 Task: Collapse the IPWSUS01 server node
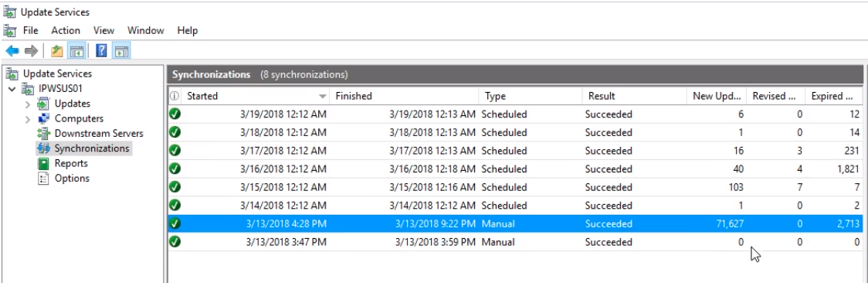(x=12, y=89)
